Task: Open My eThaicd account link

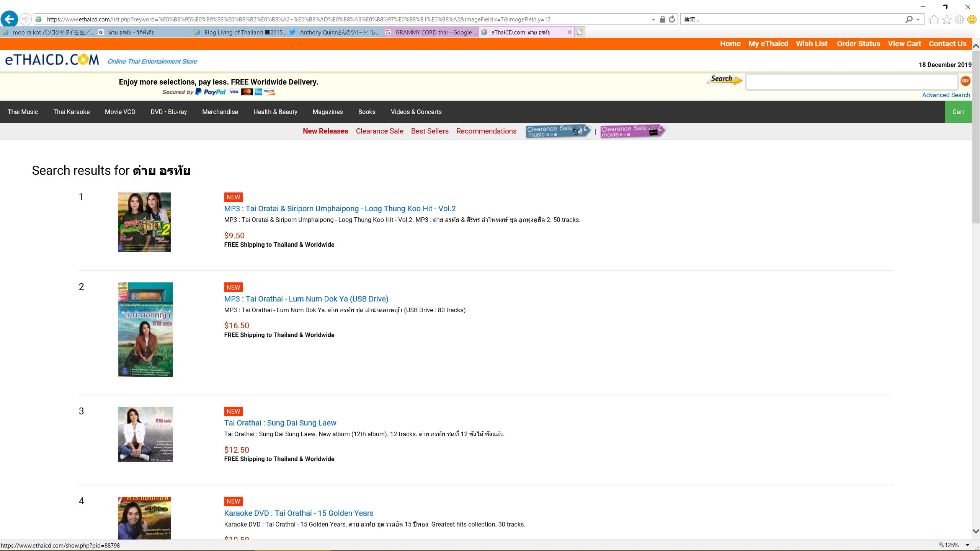Action: (x=768, y=44)
